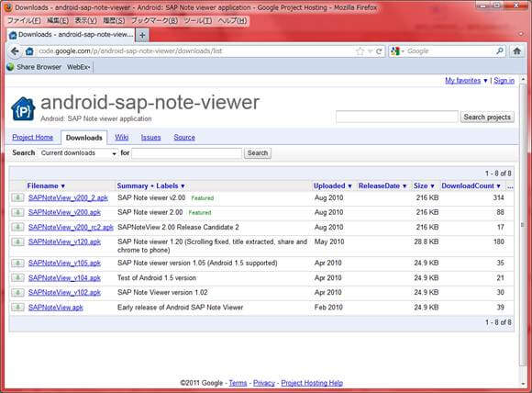The height and width of the screenshot is (393, 532).
Task: Open the SAPNoteView_v105.apk link
Action: 64,263
